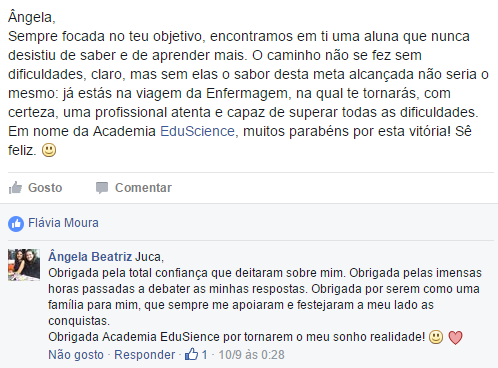Screen dimensions: 498x368
Task: Open Flávia Moura's profile
Action: pyautogui.click(x=63, y=223)
